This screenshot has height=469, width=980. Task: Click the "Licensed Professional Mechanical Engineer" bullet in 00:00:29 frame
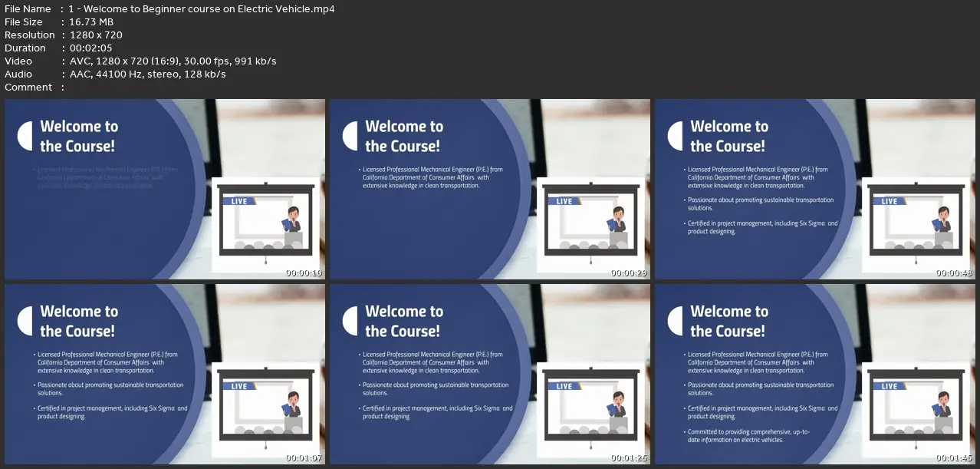pos(430,177)
